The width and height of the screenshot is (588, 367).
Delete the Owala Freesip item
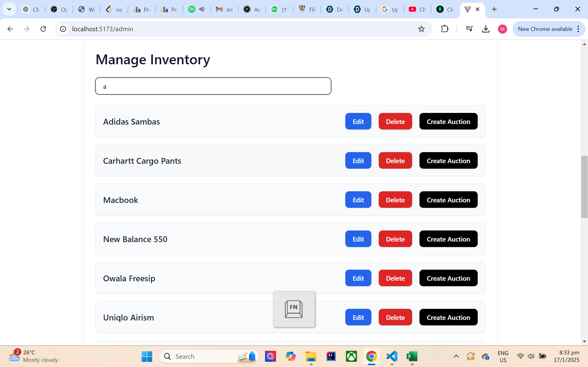click(x=395, y=278)
